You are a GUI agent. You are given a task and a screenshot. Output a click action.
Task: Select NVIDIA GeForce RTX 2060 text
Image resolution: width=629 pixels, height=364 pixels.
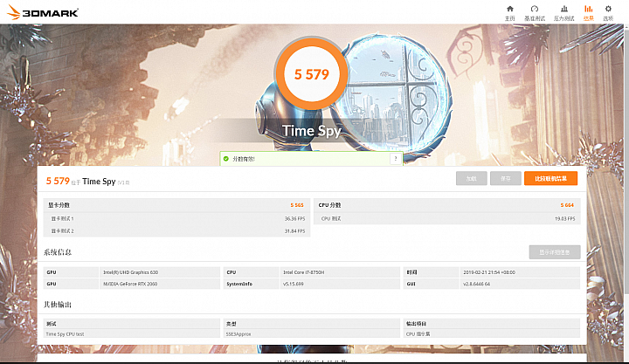coord(130,284)
